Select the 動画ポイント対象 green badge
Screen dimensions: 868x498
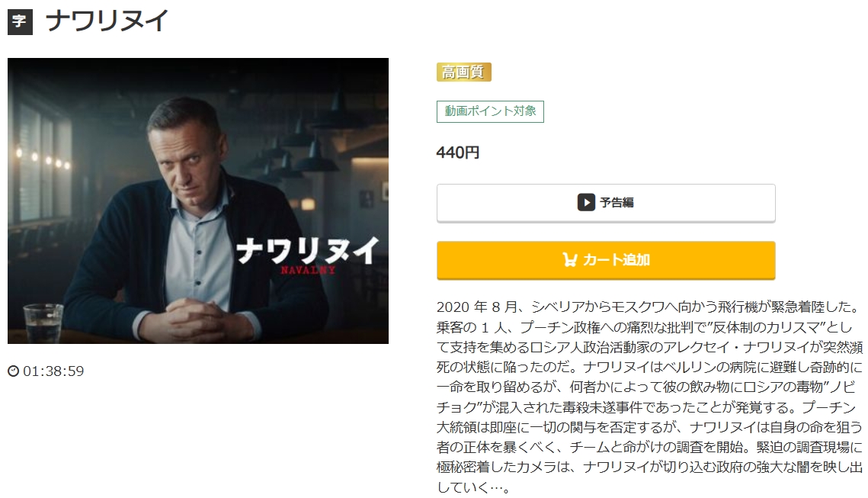pyautogui.click(x=490, y=111)
